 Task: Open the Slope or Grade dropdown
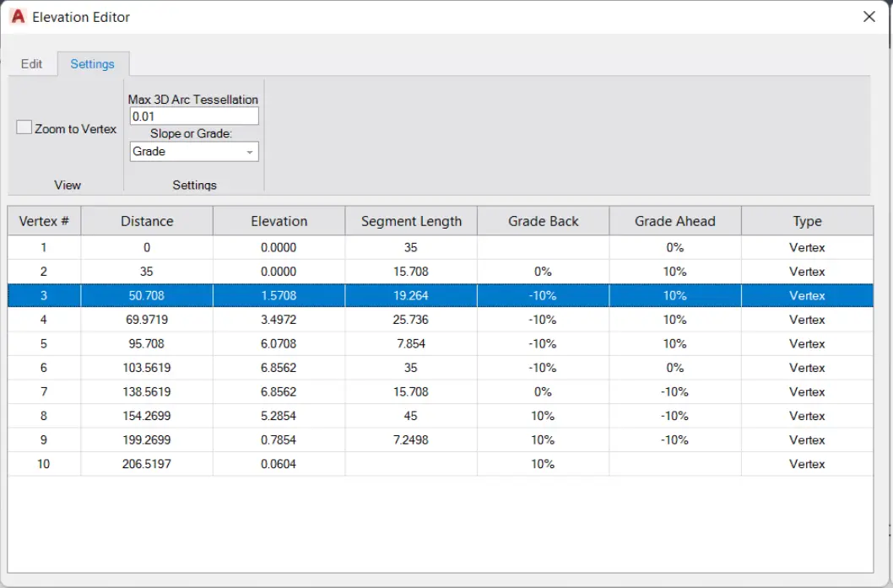(194, 152)
